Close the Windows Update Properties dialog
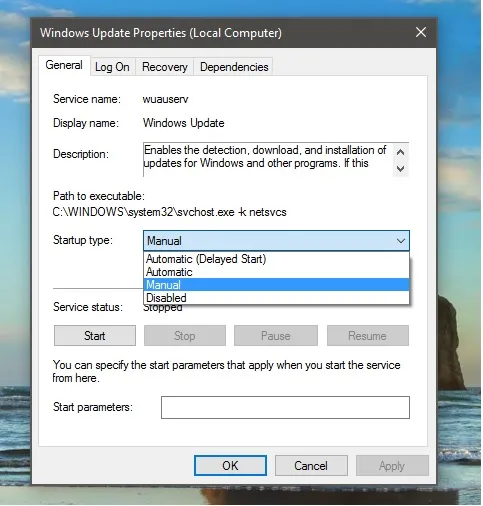Viewport: 483px width, 506px height. (421, 33)
